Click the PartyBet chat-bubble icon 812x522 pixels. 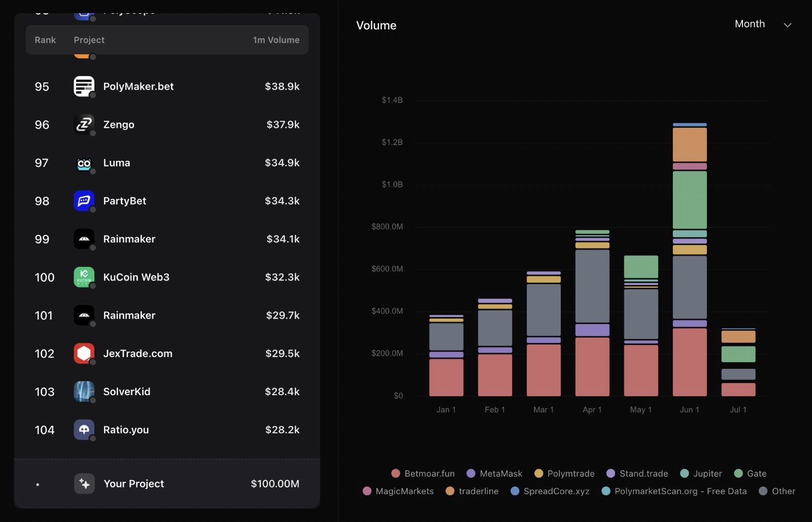84,201
